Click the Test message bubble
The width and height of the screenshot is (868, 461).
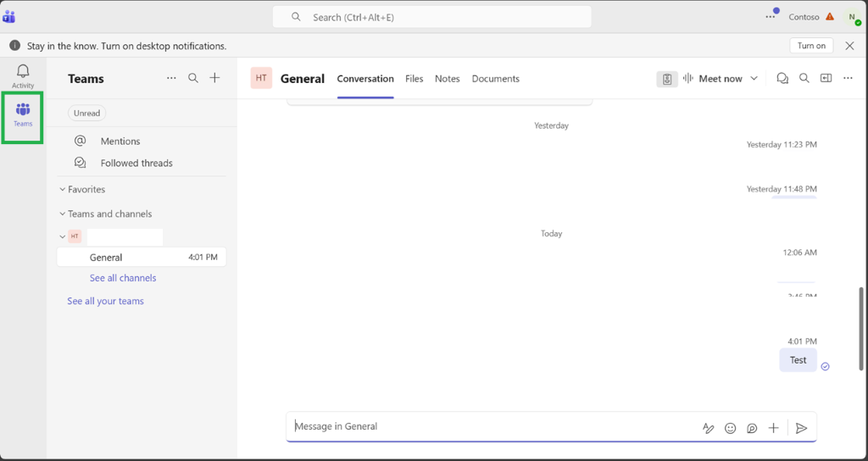(798, 359)
